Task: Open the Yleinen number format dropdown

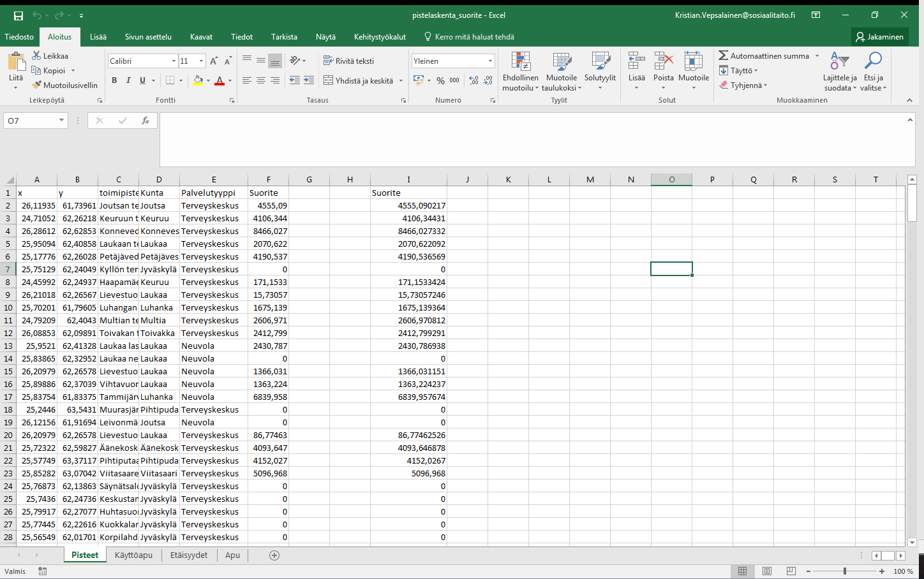Action: coord(490,61)
